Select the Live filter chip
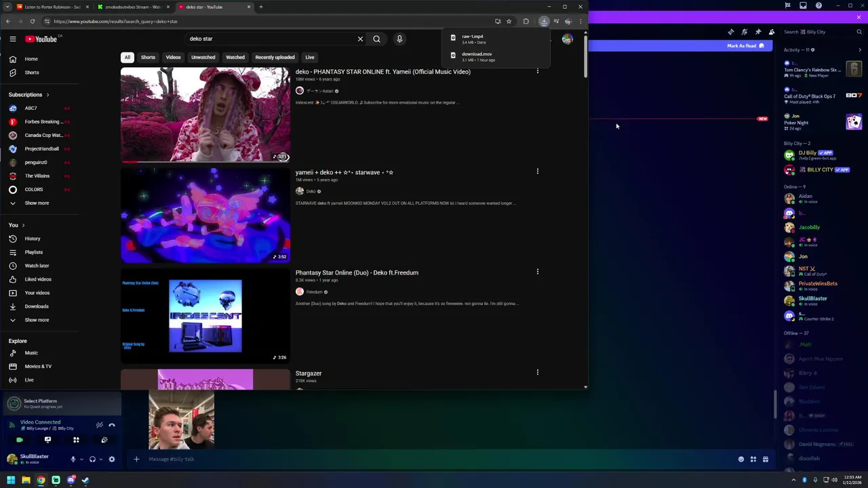Viewport: 868px width, 488px height. click(x=310, y=57)
